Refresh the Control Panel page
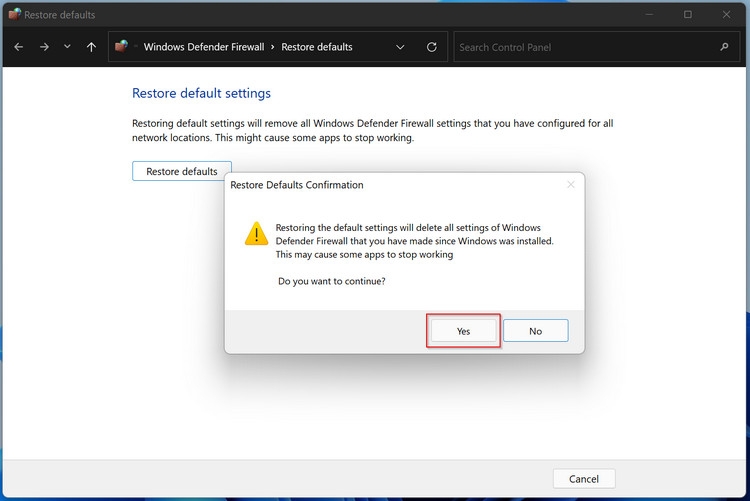 point(431,47)
